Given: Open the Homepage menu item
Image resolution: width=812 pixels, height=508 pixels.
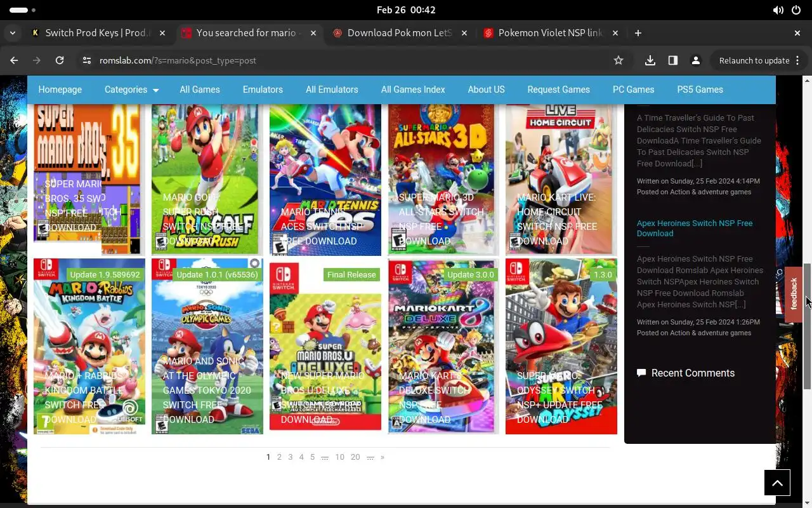Looking at the screenshot, I should click(x=60, y=90).
